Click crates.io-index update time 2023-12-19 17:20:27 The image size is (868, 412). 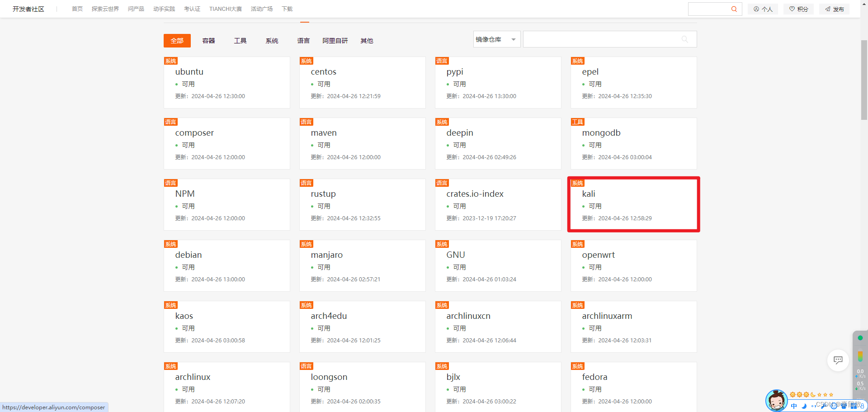click(489, 218)
